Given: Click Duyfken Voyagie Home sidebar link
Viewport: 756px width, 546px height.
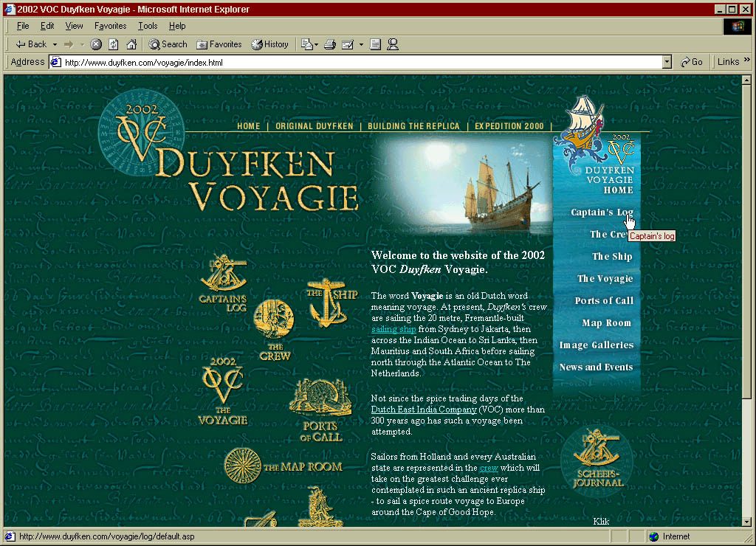Looking at the screenshot, I should coord(609,180).
